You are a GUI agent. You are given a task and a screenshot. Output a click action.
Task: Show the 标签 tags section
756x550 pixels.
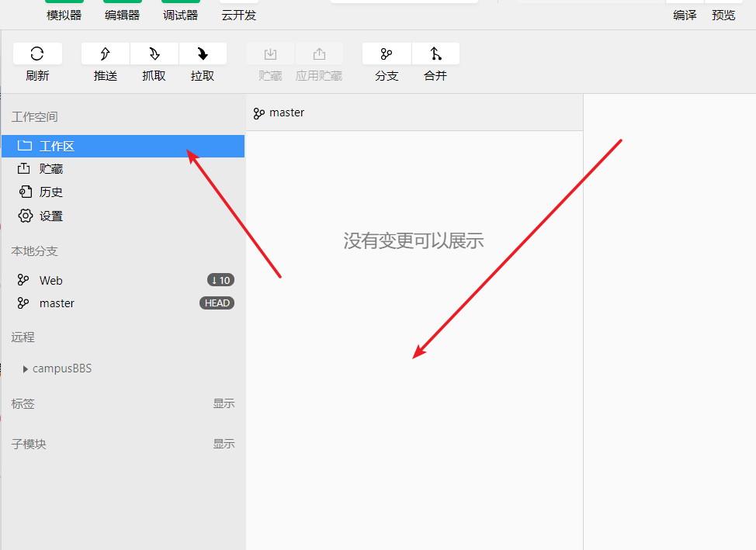224,403
